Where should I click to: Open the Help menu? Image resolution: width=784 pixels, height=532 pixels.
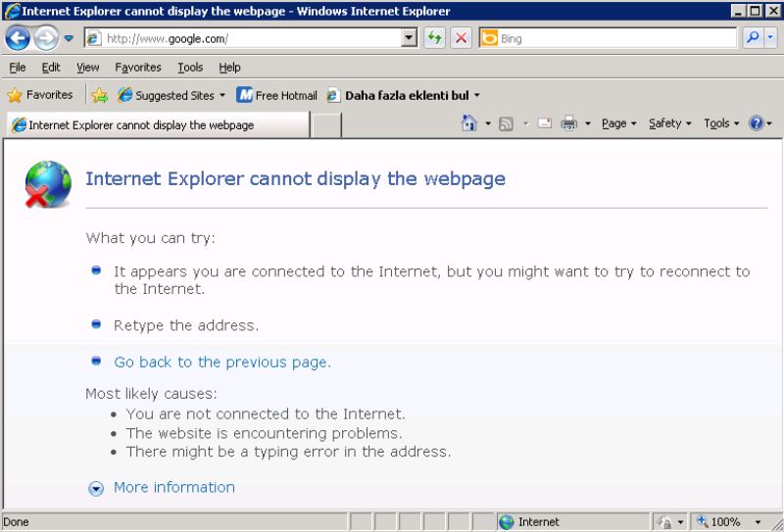(229, 68)
